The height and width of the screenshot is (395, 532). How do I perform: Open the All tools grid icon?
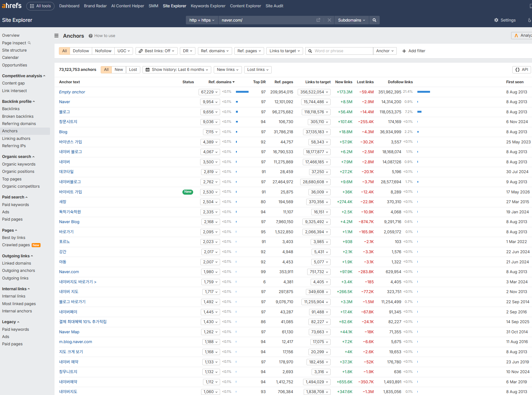[32, 6]
